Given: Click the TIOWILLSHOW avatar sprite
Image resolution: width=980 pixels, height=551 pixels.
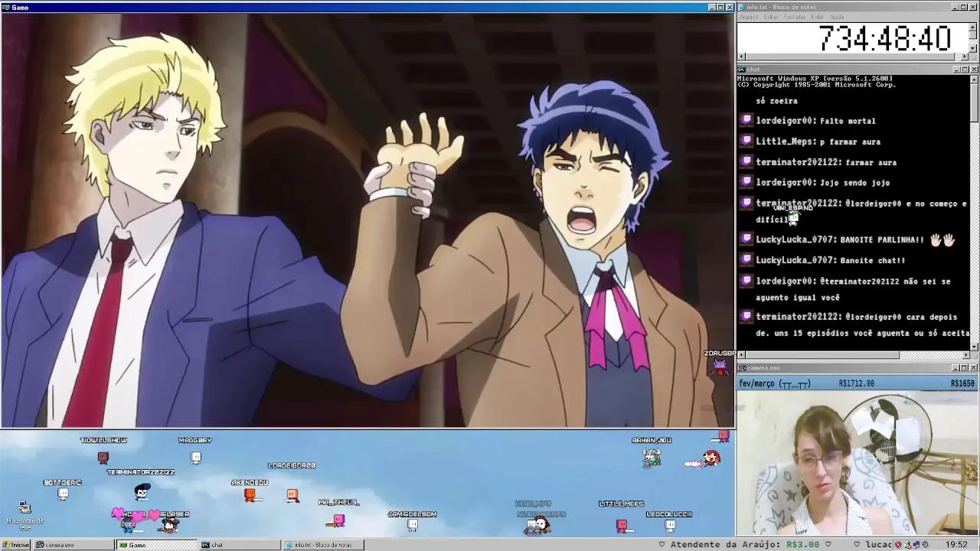Looking at the screenshot, I should (103, 458).
